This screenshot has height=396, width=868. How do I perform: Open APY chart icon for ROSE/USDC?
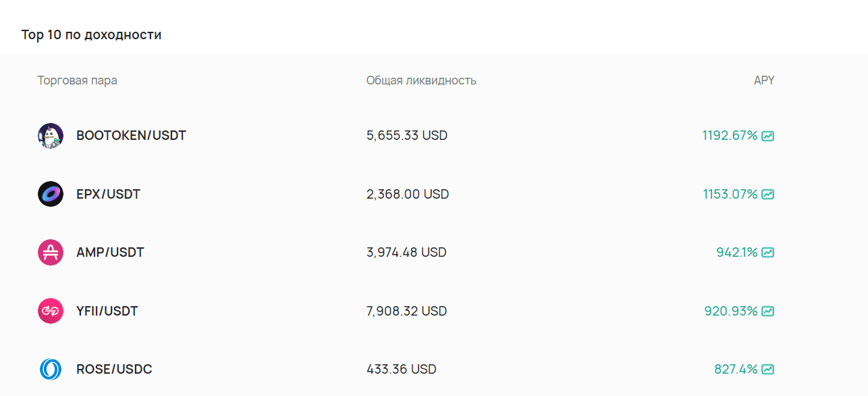point(768,370)
